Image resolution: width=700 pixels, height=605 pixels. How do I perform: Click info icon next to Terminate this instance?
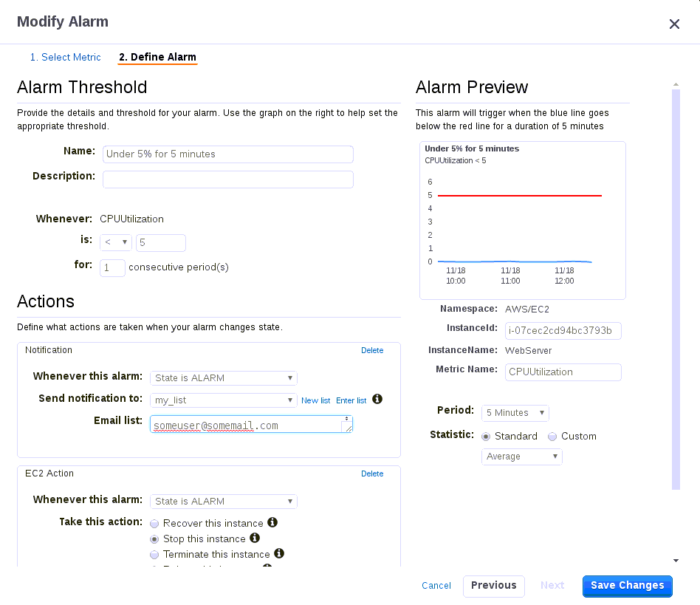click(279, 554)
